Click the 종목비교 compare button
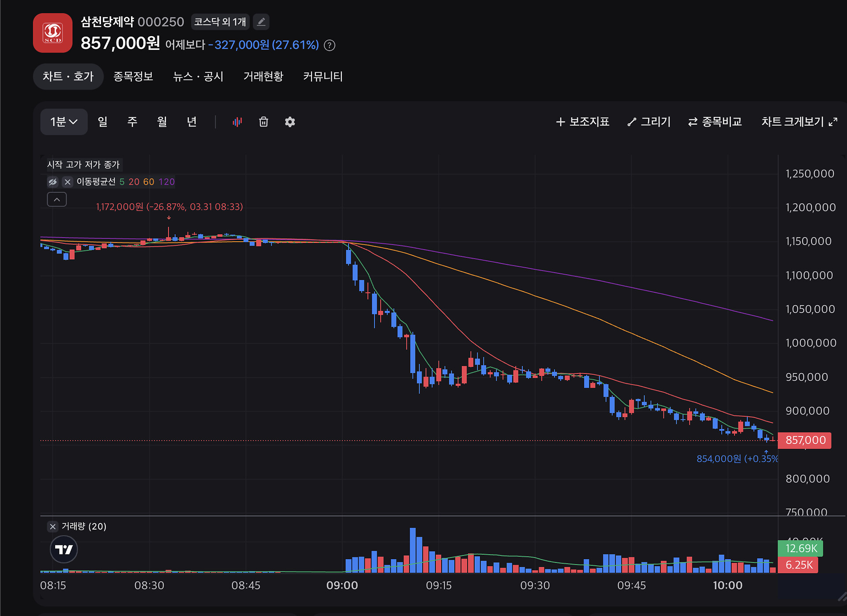Screen dimensions: 847x616 point(715,122)
